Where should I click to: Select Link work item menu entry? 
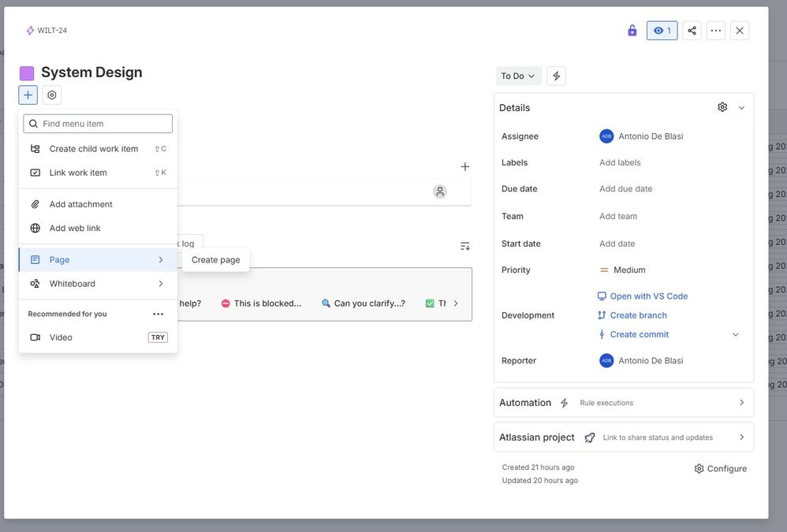coord(98,173)
